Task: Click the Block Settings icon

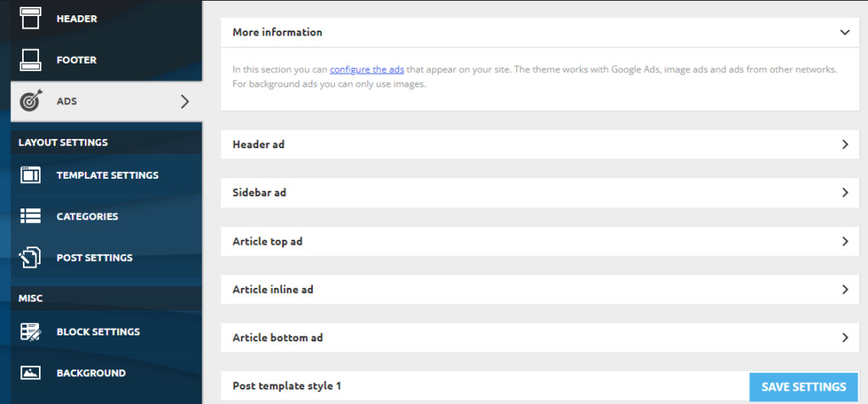Action: [31, 331]
